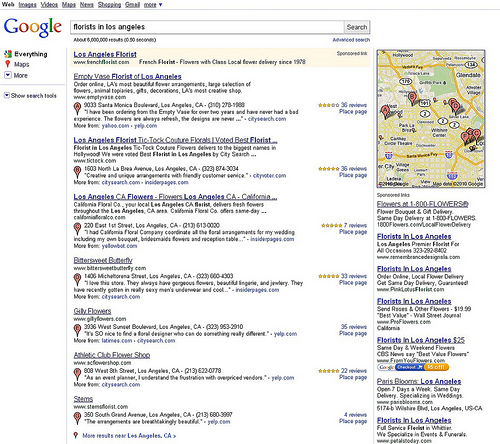Click marker B on the map thumbnail
This screenshot has height=444, width=500.
click(412, 98)
